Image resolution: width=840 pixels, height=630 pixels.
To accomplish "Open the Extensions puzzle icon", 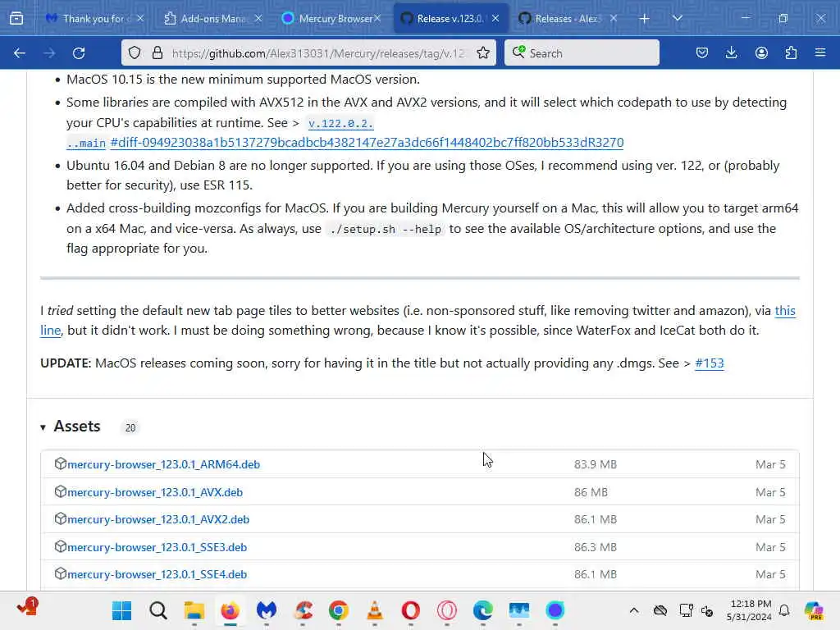I will [791, 53].
